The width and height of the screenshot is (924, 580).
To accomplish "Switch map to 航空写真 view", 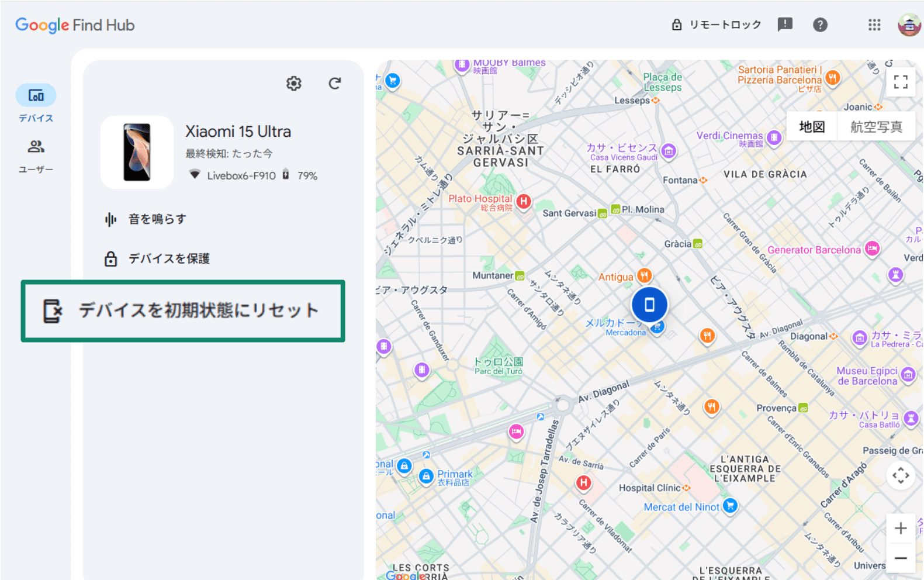I will (876, 126).
